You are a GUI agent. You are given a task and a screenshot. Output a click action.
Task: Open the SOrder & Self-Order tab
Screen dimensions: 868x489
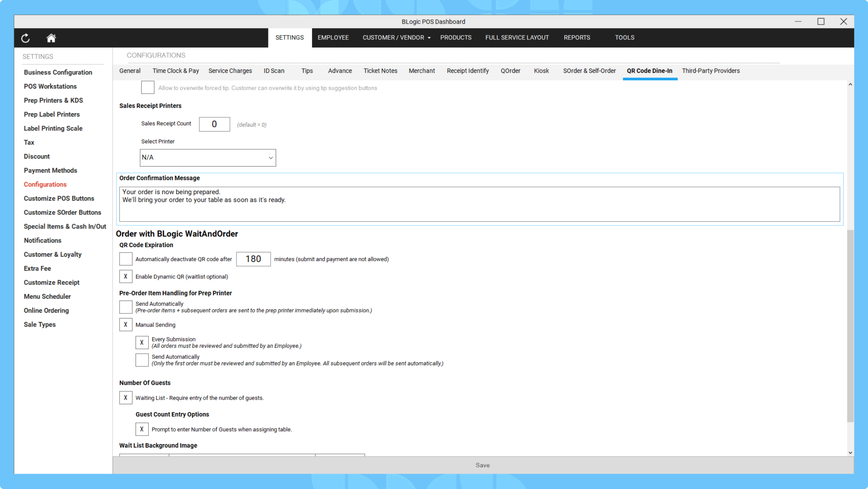589,71
